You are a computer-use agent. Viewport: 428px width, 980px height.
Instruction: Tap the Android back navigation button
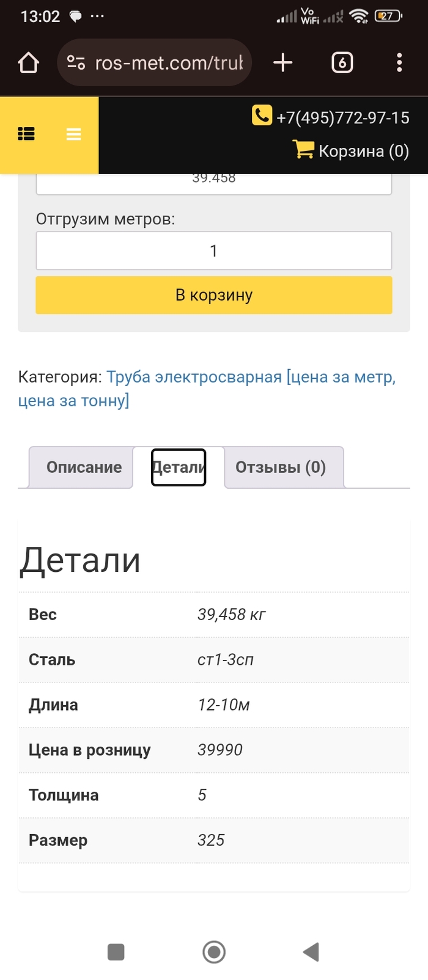tap(311, 951)
